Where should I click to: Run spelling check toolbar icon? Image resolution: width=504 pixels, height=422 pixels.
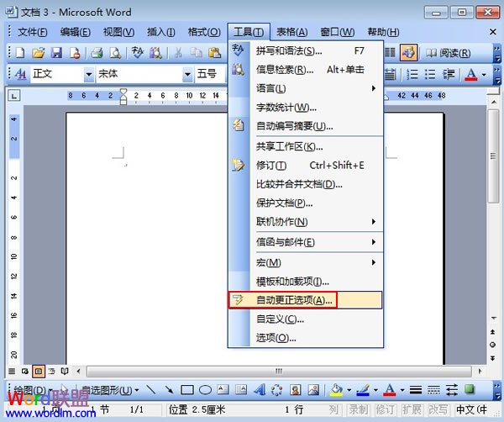137,52
